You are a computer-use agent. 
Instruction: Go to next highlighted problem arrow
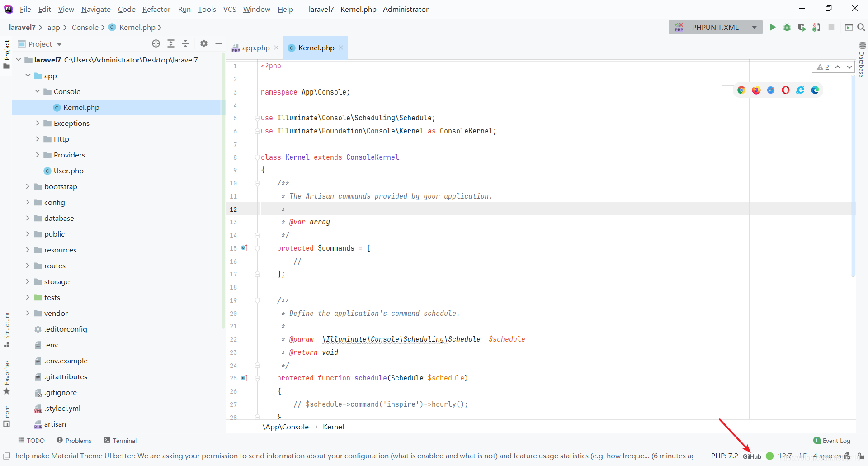(x=849, y=67)
